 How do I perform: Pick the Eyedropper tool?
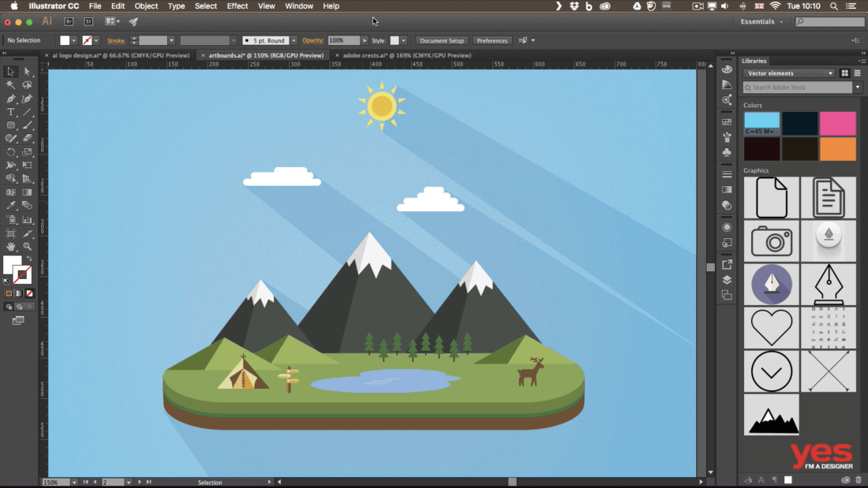11,206
